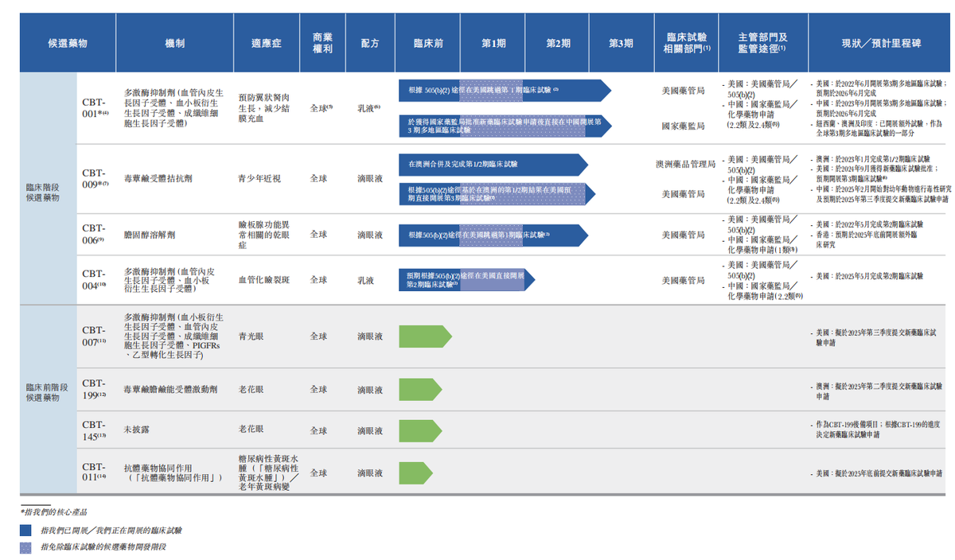955x560 pixels.
Task: Click the CBT-001 upper US trial arrow
Action: pyautogui.click(x=505, y=91)
